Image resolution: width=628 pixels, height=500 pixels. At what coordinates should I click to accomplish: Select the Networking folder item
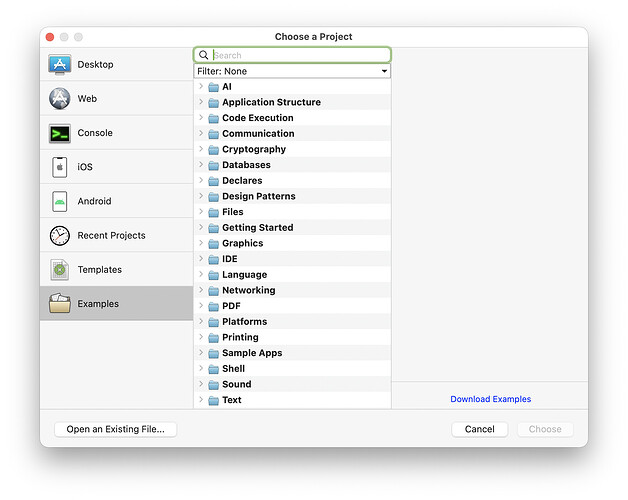pyautogui.click(x=248, y=290)
